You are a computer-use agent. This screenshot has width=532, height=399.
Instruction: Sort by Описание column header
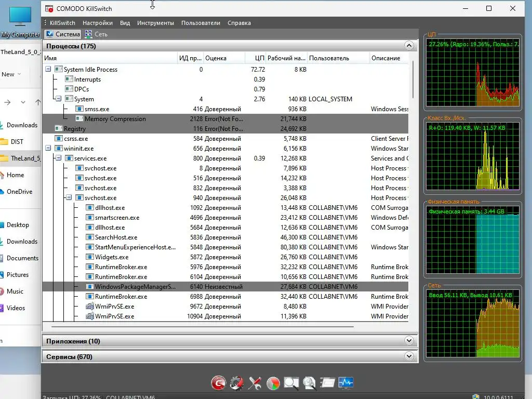(389, 58)
